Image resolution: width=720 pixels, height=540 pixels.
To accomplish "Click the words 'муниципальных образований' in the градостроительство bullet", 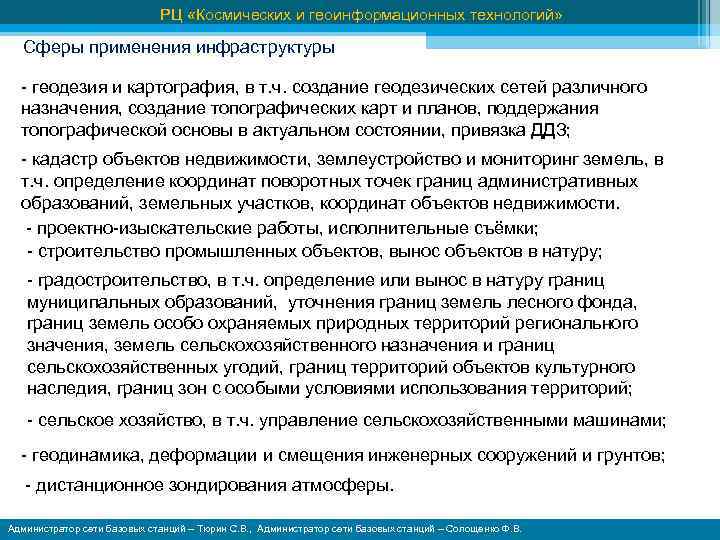I will (x=150, y=303).
